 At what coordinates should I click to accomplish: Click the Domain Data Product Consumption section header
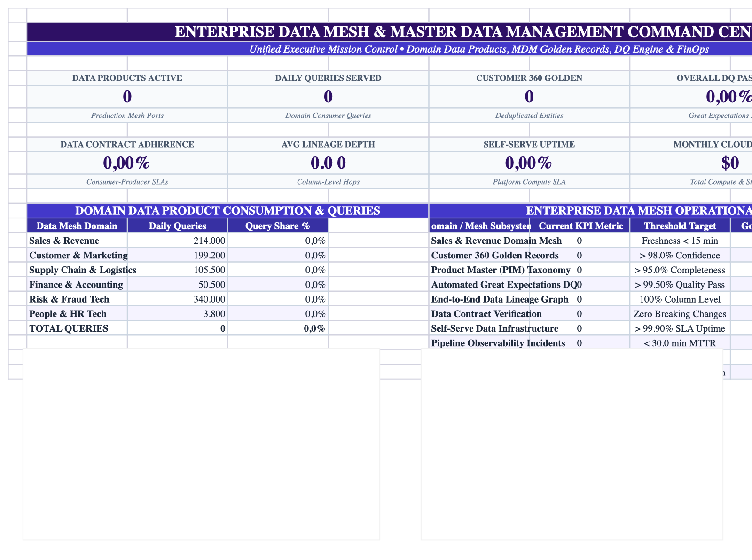click(x=228, y=210)
